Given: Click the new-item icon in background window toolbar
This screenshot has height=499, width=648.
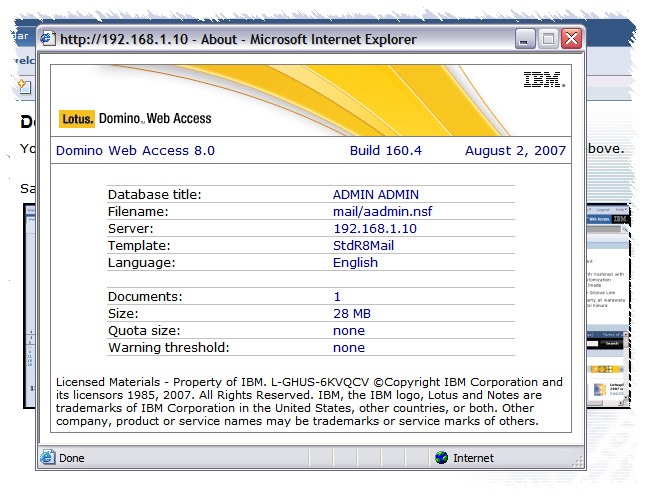Looking at the screenshot, I should [24, 86].
